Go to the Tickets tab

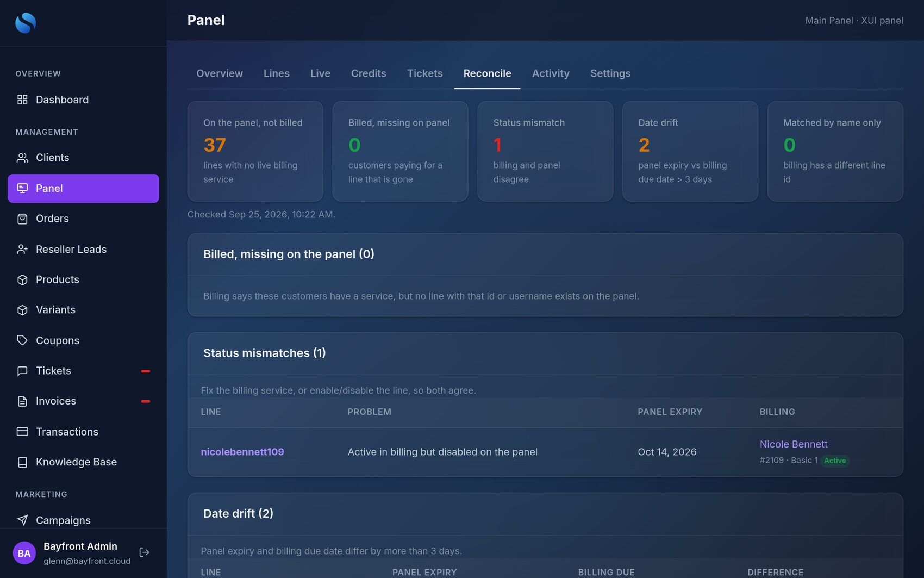click(424, 73)
